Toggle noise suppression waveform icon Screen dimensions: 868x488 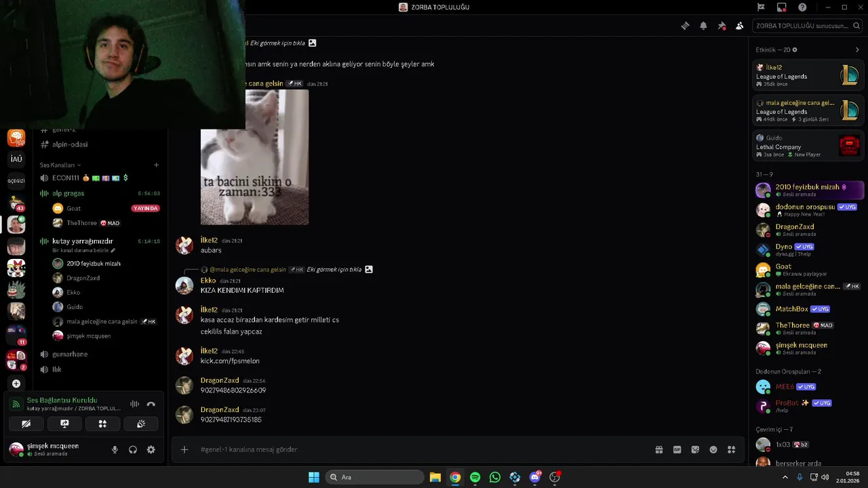click(x=134, y=404)
